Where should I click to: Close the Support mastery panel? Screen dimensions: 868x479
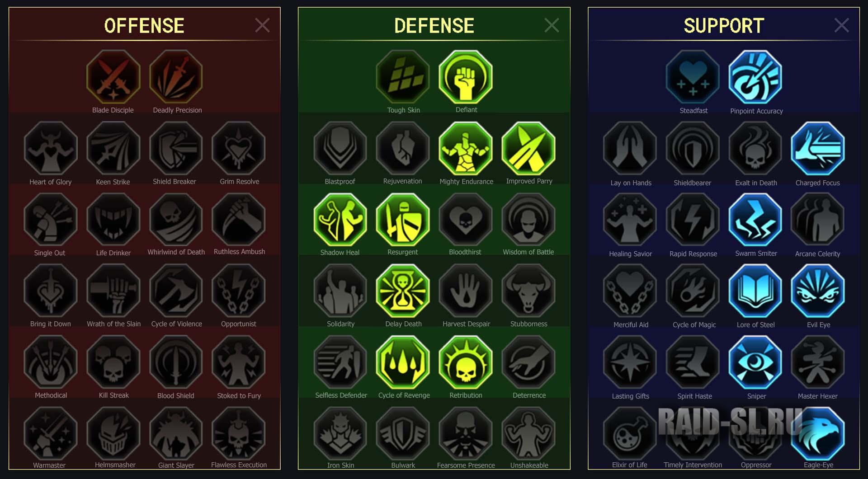click(841, 25)
